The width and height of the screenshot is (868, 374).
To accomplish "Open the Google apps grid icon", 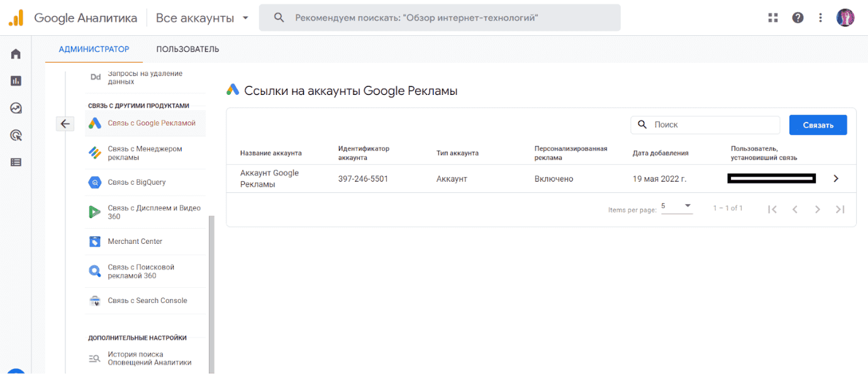I will point(774,18).
